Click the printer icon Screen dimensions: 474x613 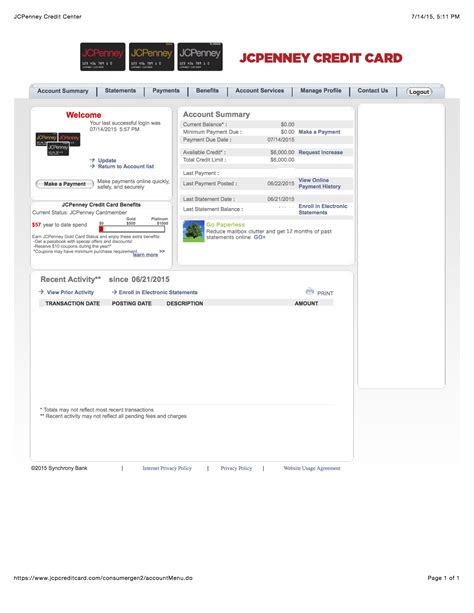pos(310,291)
